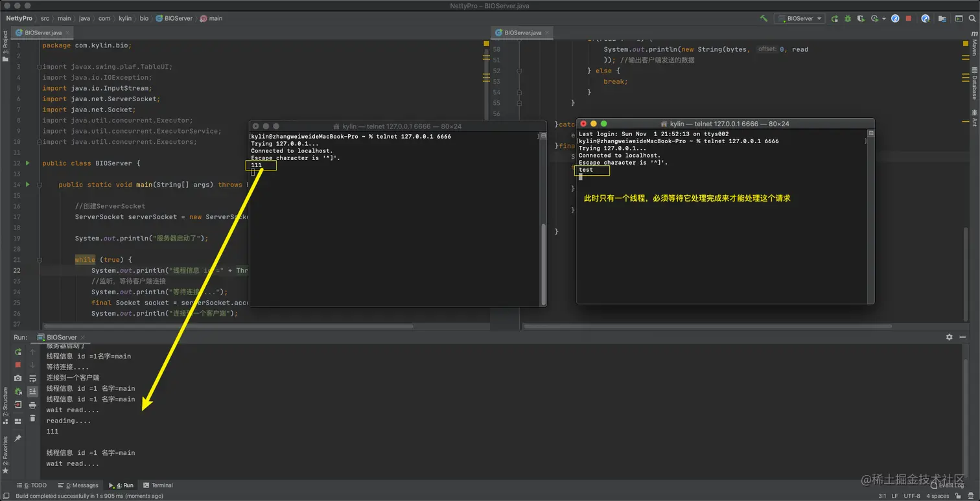The image size is (980, 501).
Task: Click the Profiler run icon in toolbar
Action: pos(874,19)
